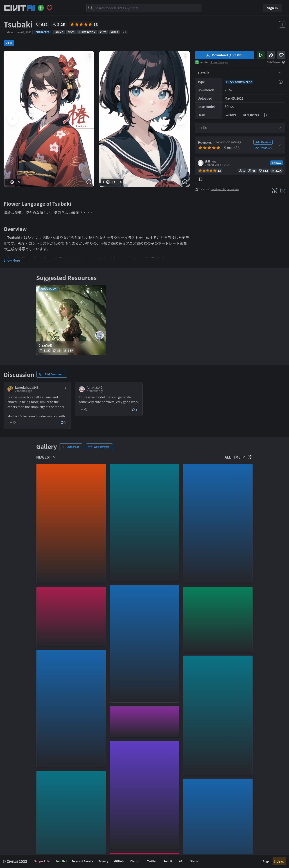Image resolution: width=289 pixels, height=868 pixels.
Task: Expand the 1 File section
Action: coord(240,128)
